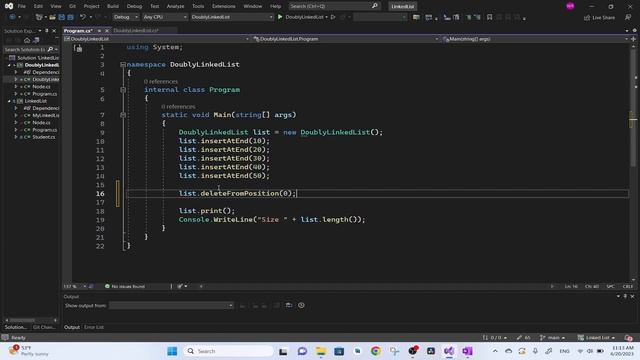Click the Search (Ctrl+Q) box

[334, 6]
